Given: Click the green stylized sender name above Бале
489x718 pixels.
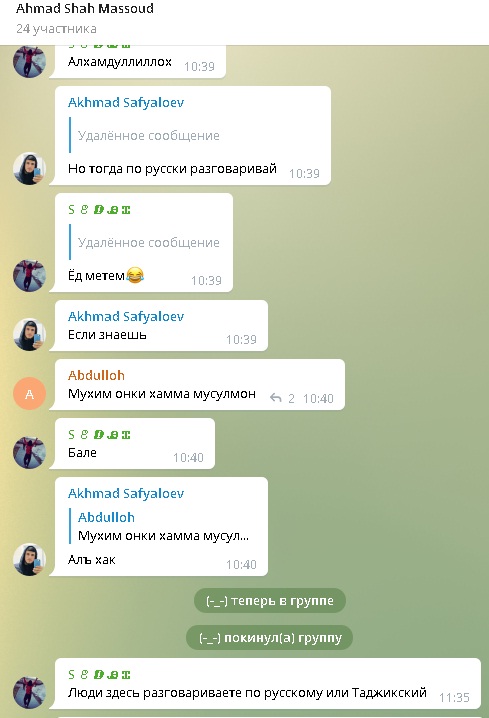Looking at the screenshot, I should click(99, 435).
